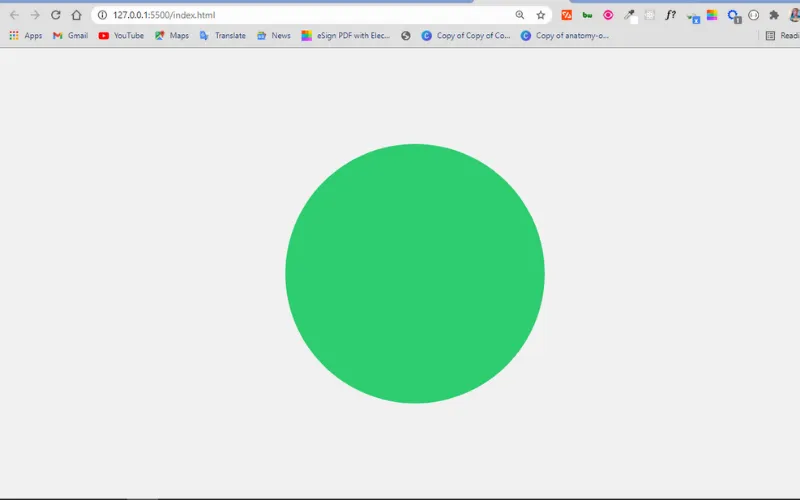Open 'Copy of anatomy-o...' bookmark
Screen dimensions: 800x500
point(565,36)
